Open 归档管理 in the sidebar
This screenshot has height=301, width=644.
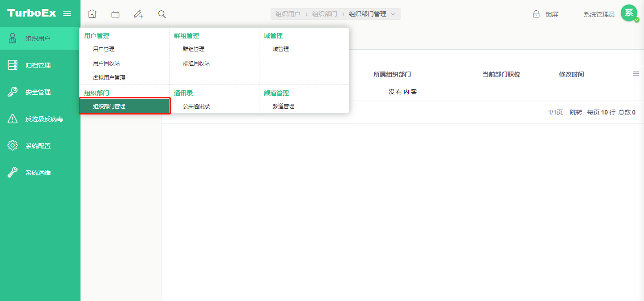coord(38,65)
